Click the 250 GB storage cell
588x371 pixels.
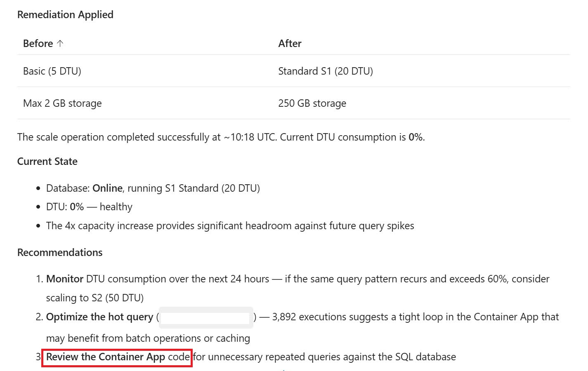click(312, 103)
